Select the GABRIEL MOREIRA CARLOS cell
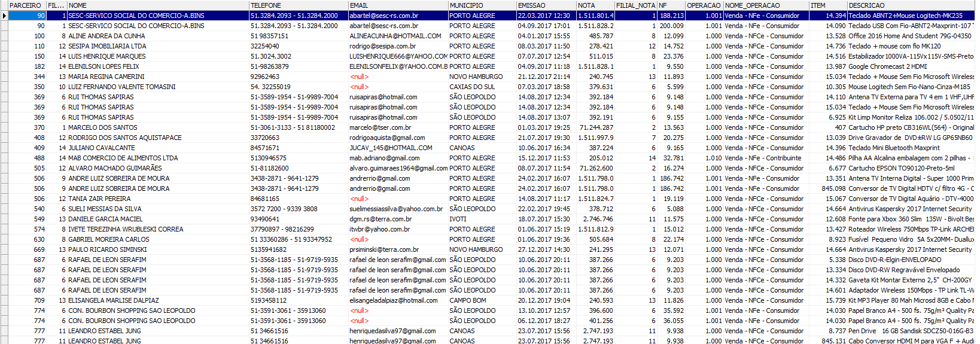Image resolution: width=980 pixels, height=344 pixels. (158, 239)
